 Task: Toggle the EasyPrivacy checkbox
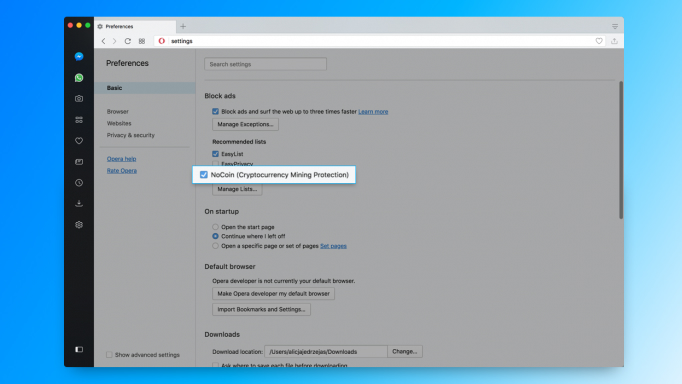point(215,164)
